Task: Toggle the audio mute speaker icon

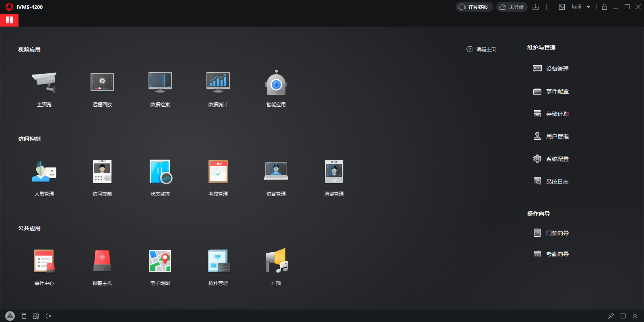Action: 48,316
